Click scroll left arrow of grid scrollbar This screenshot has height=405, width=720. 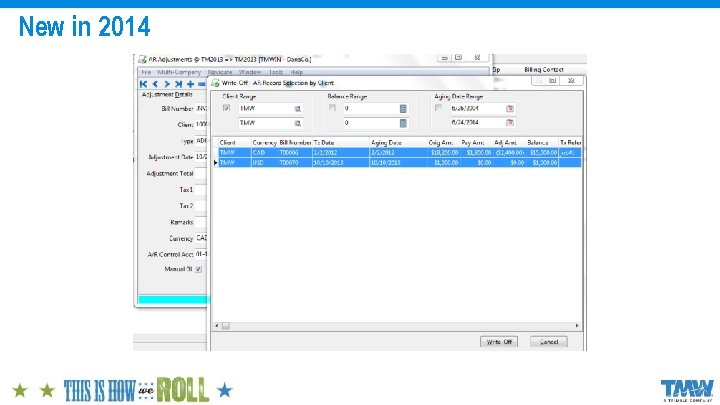(217, 326)
